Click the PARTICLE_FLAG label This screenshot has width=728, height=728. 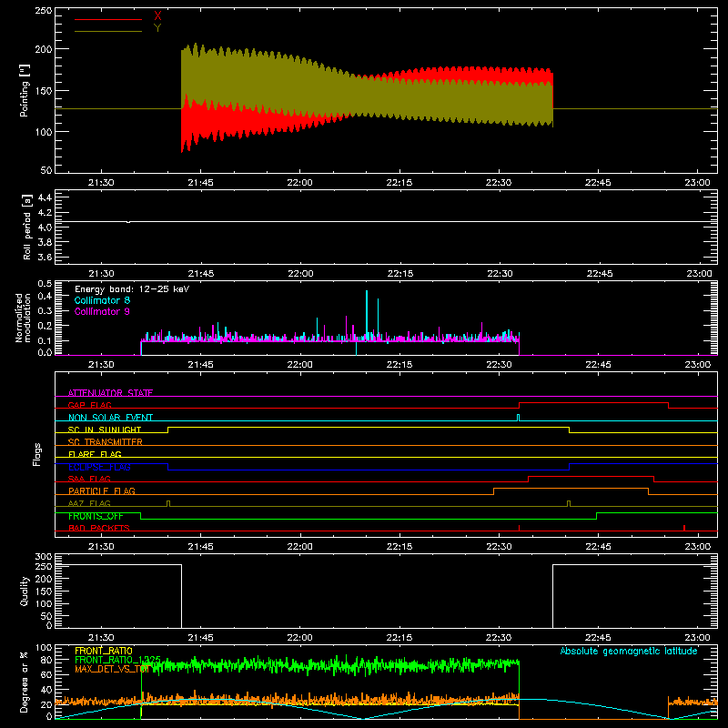[102, 490]
